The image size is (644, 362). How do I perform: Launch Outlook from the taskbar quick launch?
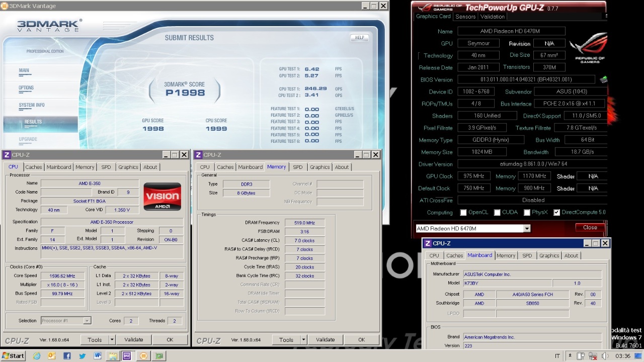point(51,355)
